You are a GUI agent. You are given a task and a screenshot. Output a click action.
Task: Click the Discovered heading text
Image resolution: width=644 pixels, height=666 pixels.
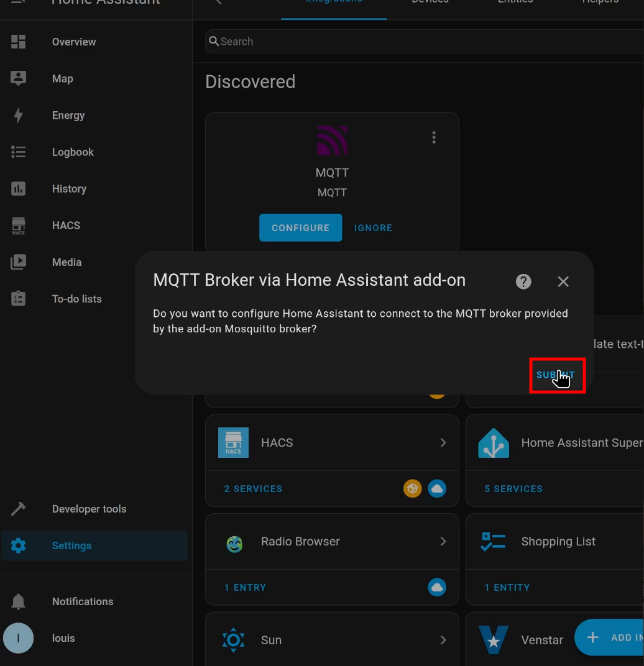[x=250, y=81]
